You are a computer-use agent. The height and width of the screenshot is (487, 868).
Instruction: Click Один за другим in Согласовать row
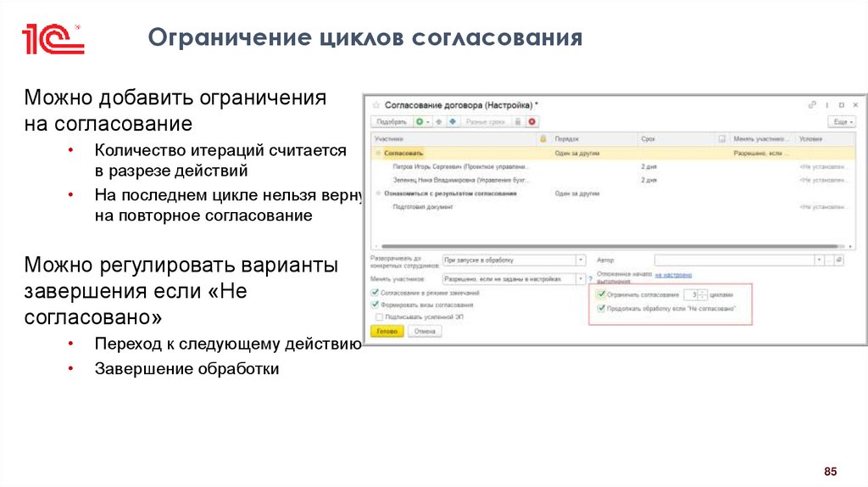(x=577, y=153)
